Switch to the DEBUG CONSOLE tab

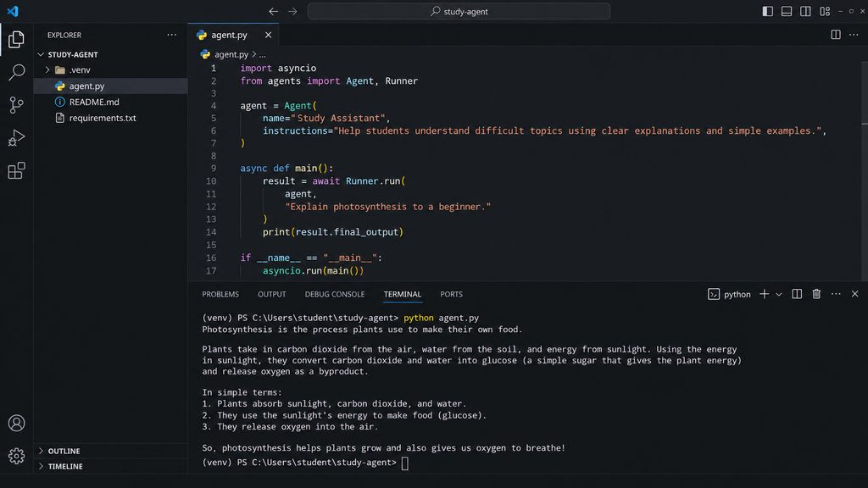tap(335, 294)
